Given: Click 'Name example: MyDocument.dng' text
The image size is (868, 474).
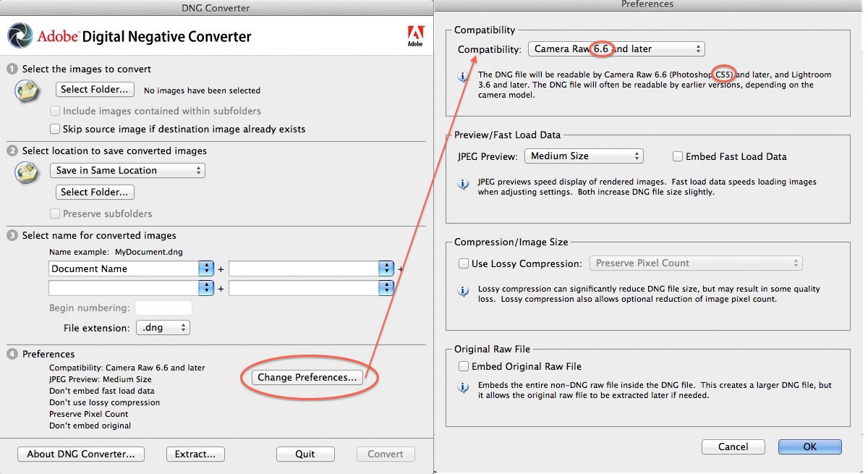Looking at the screenshot, I should (116, 253).
